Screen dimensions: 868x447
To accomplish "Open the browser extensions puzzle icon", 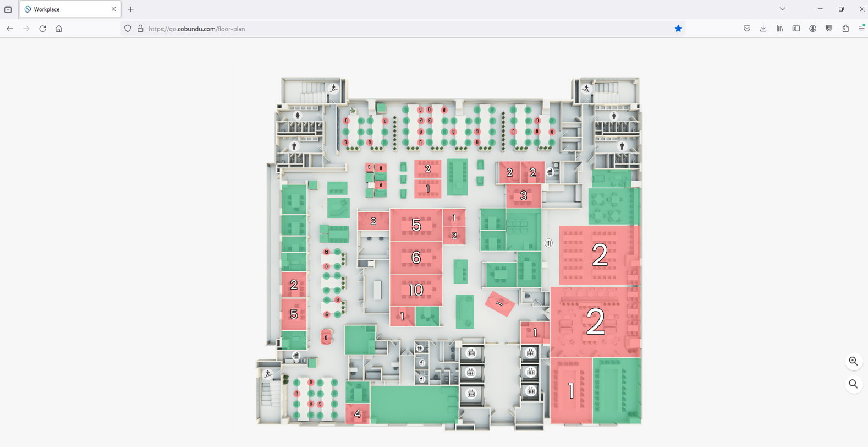I will (x=845, y=29).
